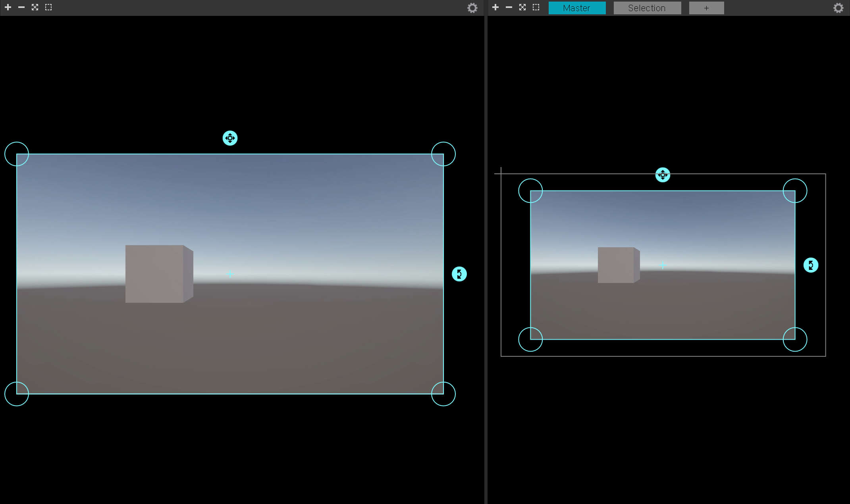Click move handle above left image
This screenshot has height=504, width=850.
(230, 138)
